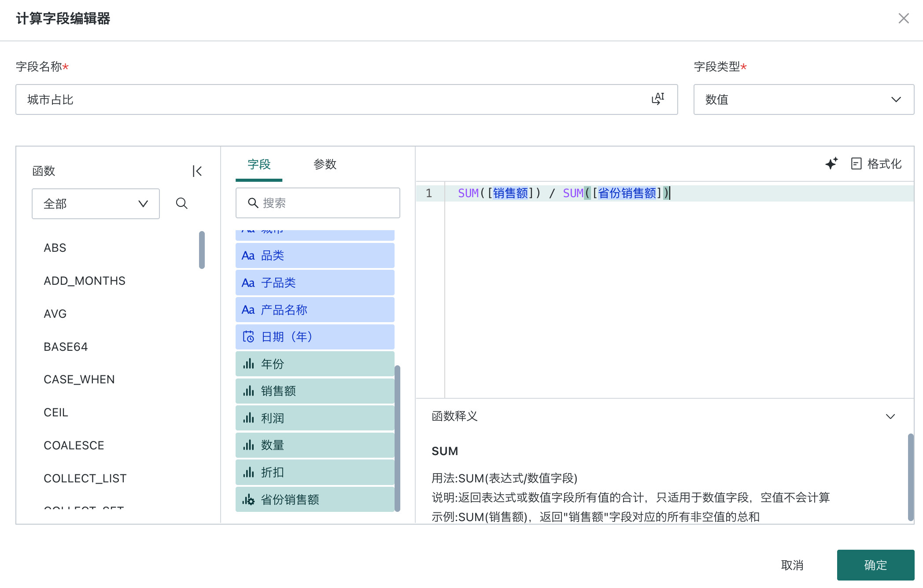Click [省份销售额] in the formula editor
The height and width of the screenshot is (588, 923).
627,193
